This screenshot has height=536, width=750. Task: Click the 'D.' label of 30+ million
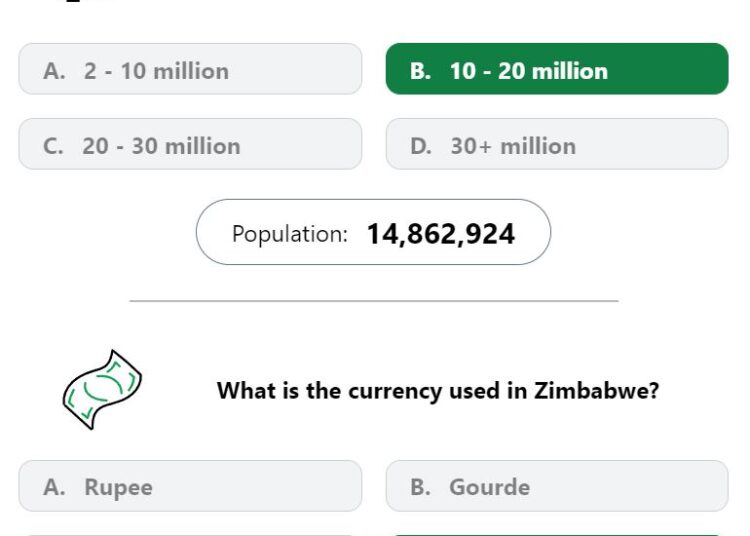point(421,146)
